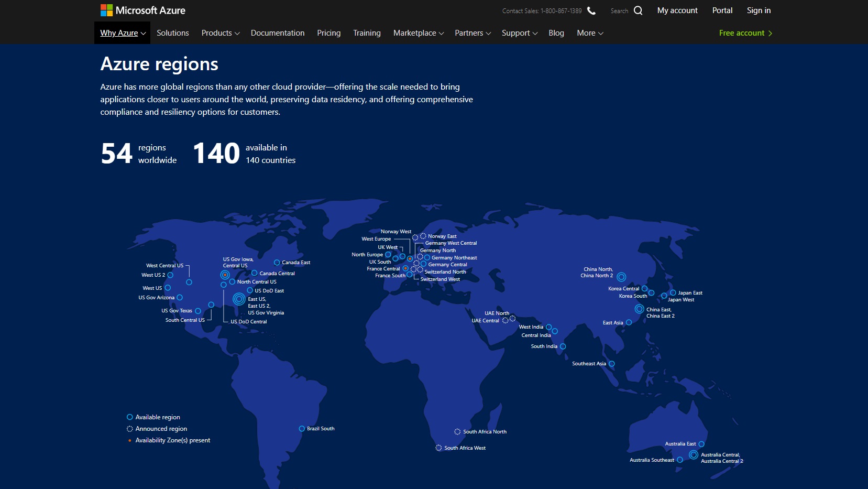The image size is (868, 489).
Task: Click the Availability Zone(s) present legend entry
Action: (x=169, y=440)
